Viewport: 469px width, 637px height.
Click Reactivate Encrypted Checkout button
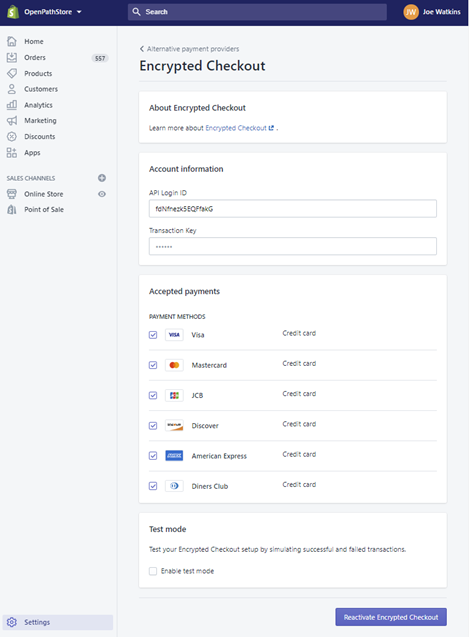391,617
